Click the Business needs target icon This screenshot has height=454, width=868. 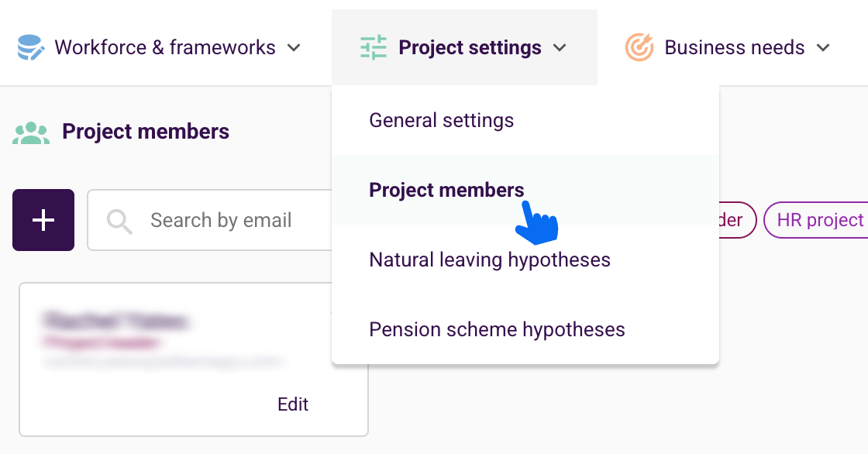639,48
